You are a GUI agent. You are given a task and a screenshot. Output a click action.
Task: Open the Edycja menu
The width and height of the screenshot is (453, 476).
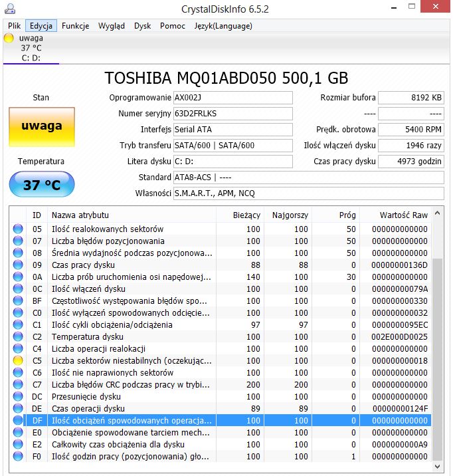41,26
